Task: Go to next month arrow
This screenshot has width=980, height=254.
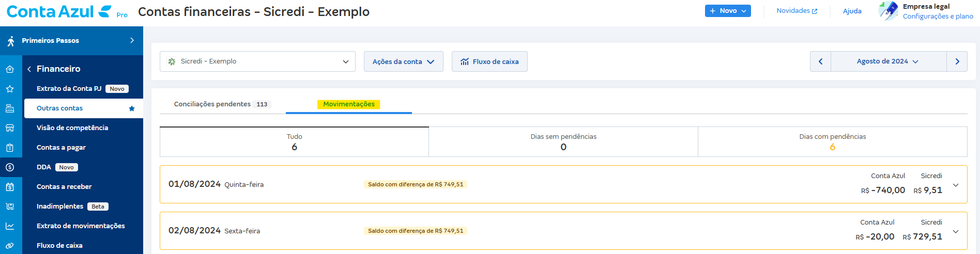Action: (x=957, y=61)
